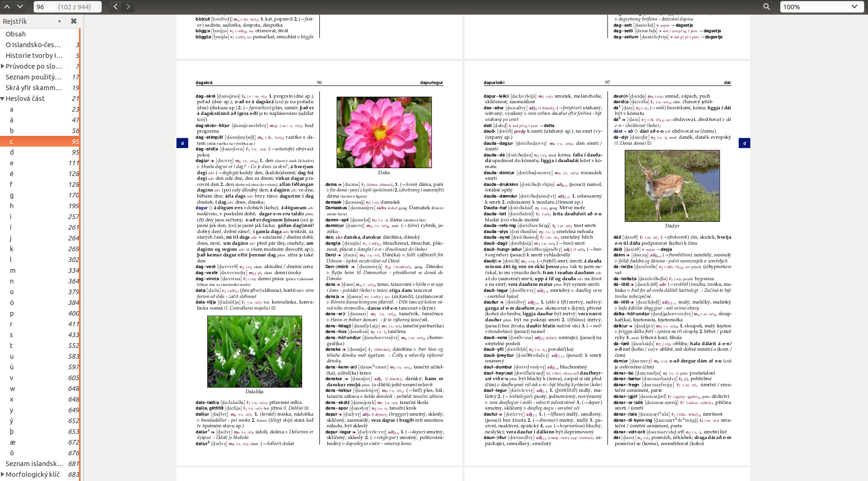
Task: Open the Historie tvorby entry
Action: tap(40, 56)
